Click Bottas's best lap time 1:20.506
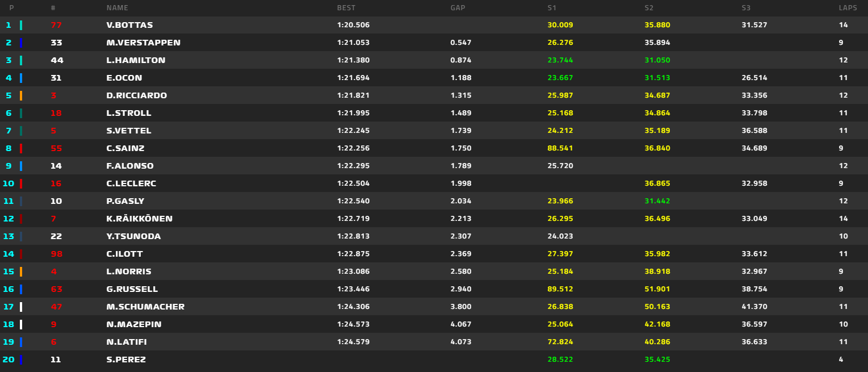 pos(353,25)
